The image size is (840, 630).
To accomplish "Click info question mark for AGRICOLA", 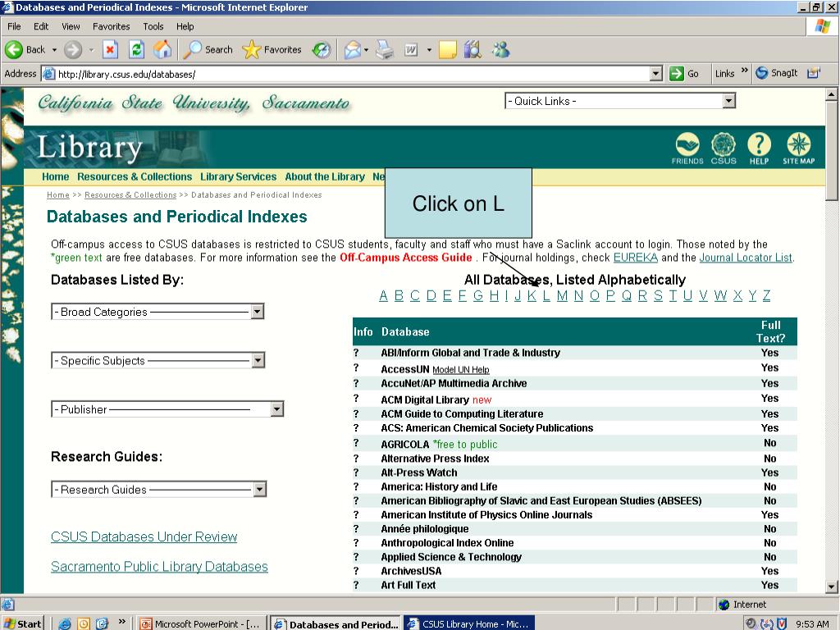I will [x=356, y=444].
